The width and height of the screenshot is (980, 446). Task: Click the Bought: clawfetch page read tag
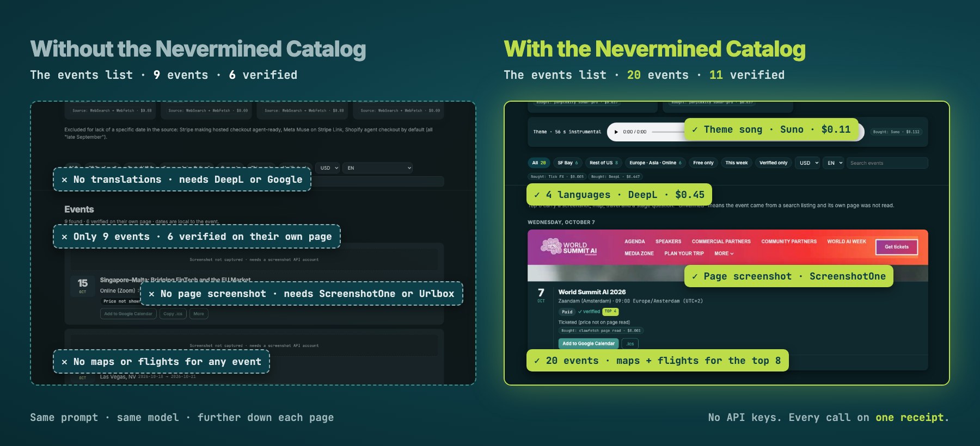(601, 331)
